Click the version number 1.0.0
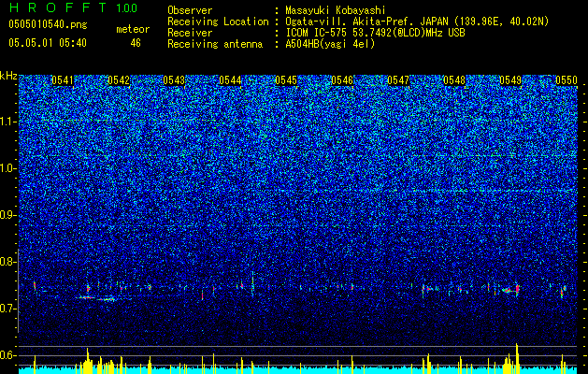Image resolution: width=588 pixels, height=374 pixels. click(x=127, y=7)
